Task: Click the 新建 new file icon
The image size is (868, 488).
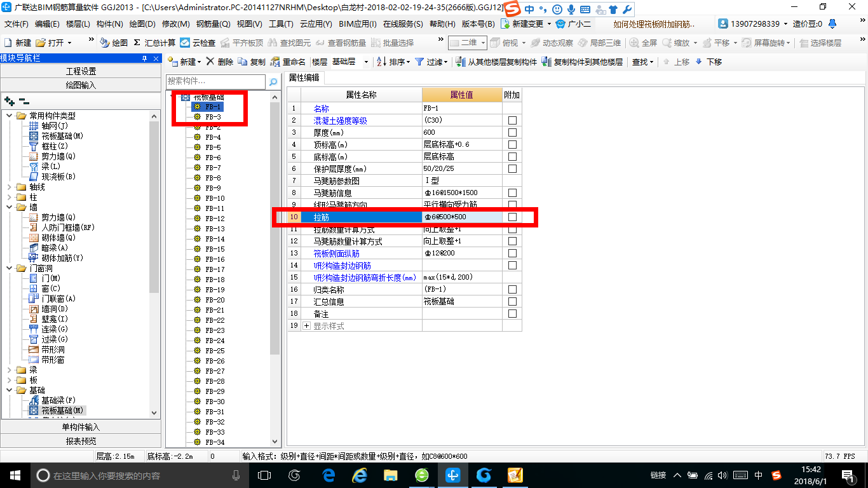Action: coord(8,43)
